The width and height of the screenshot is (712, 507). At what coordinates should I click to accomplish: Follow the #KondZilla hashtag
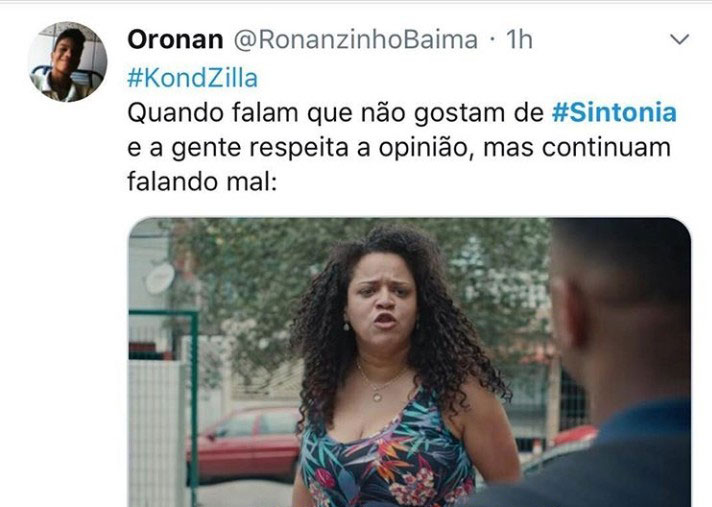pyautogui.click(x=193, y=78)
